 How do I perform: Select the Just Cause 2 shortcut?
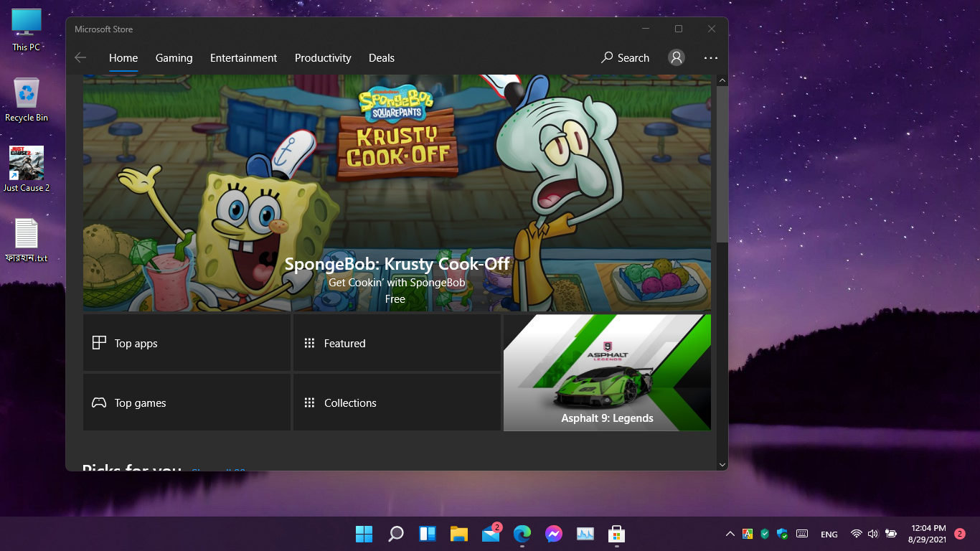pyautogui.click(x=27, y=169)
